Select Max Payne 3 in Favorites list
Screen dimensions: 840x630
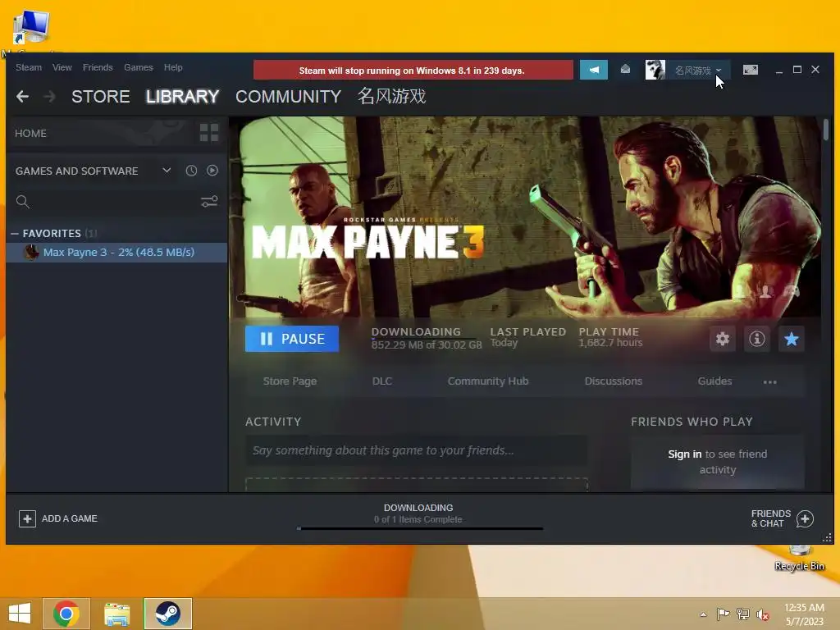(x=116, y=253)
